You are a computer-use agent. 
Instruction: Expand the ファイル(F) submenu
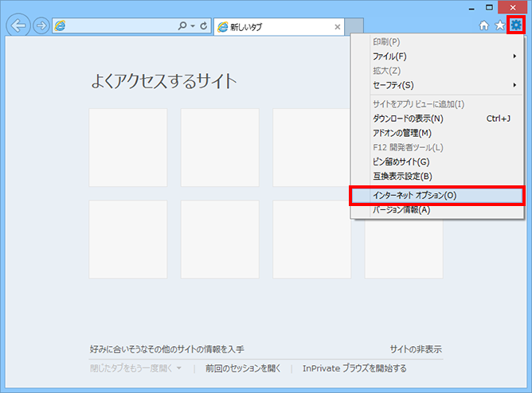(436, 56)
